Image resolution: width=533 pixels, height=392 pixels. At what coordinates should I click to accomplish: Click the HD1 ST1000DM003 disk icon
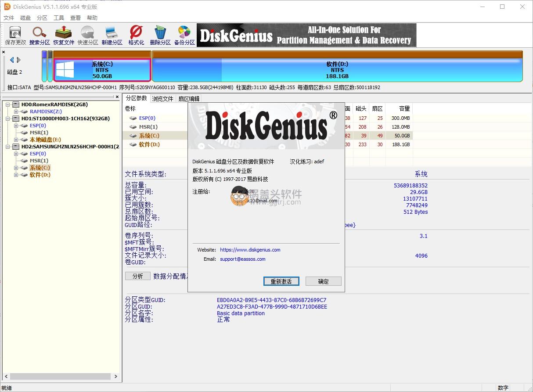click(x=16, y=119)
